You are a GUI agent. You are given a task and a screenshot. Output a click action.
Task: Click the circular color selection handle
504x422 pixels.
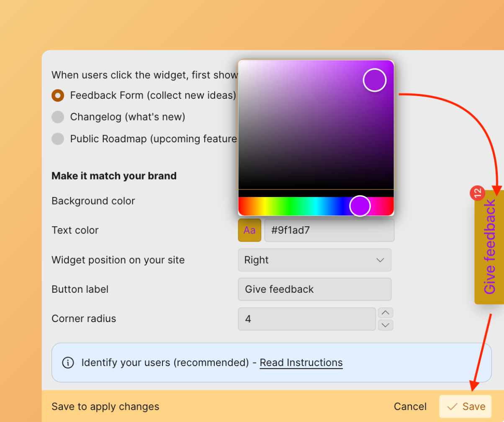point(374,80)
